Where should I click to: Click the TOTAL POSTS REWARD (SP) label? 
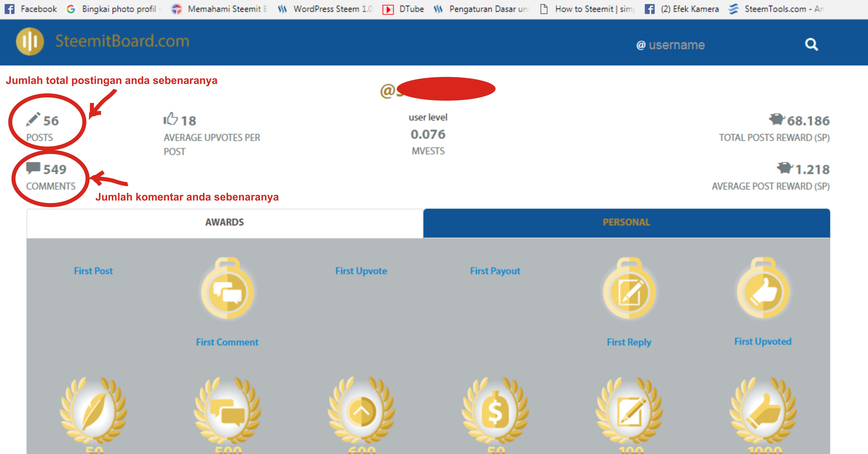point(774,138)
